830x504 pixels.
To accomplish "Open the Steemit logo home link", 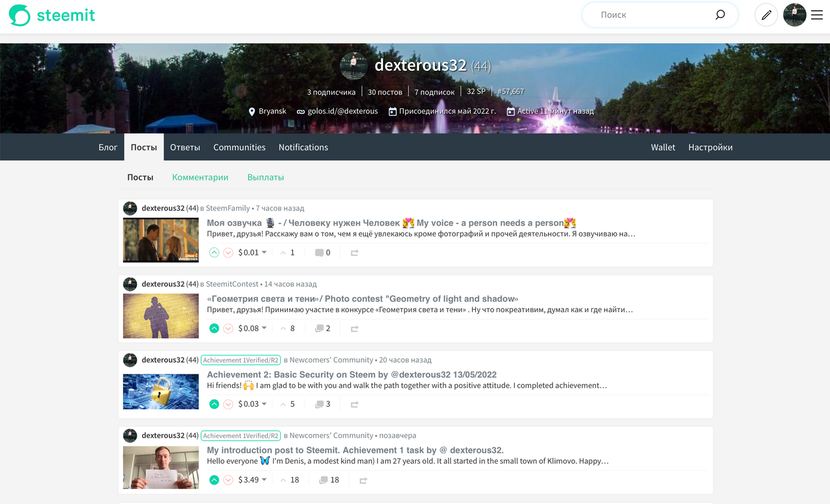I will 52,15.
